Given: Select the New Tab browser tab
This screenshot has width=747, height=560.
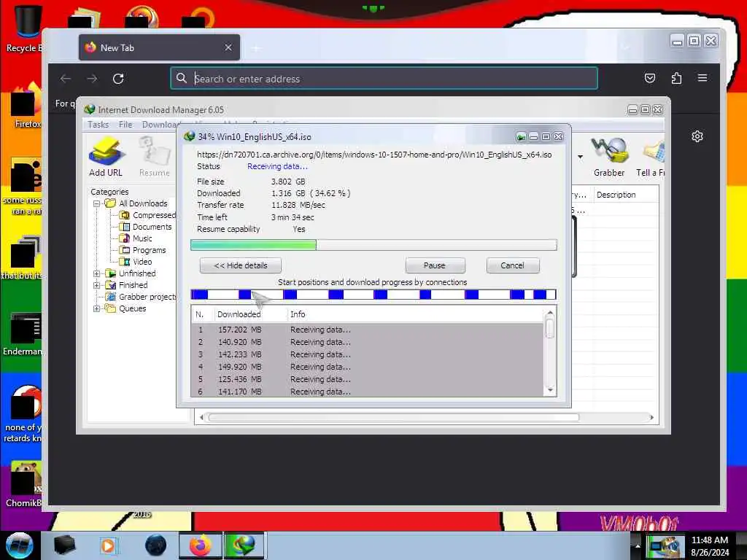Looking at the screenshot, I should 159,47.
